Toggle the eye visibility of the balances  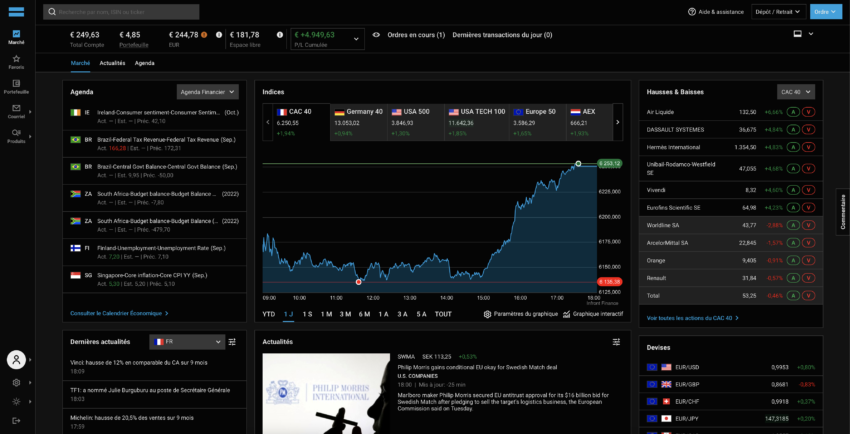(x=376, y=35)
